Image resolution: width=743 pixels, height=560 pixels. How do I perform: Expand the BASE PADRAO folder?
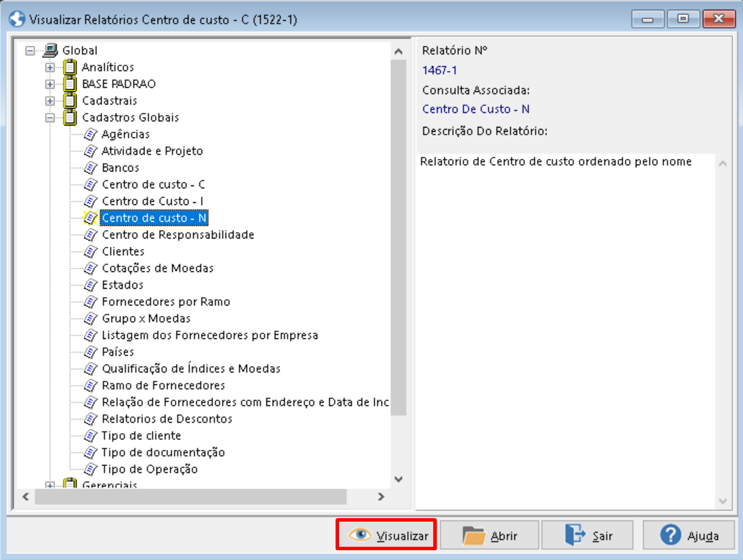coord(50,84)
